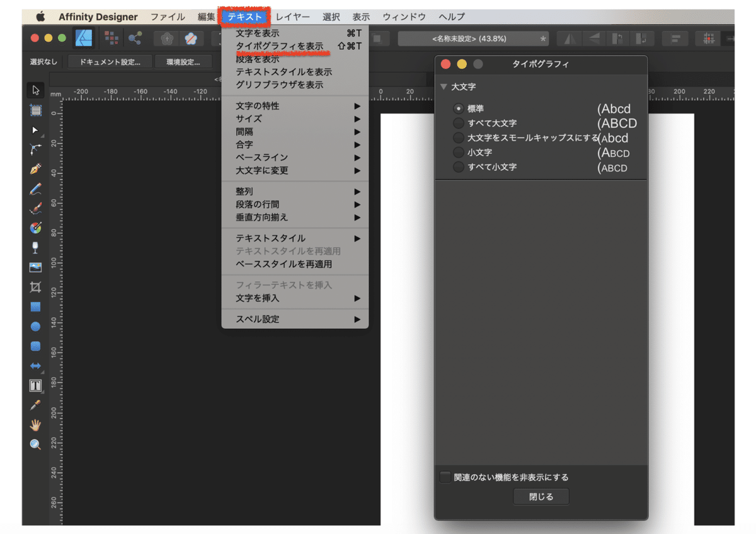Choose グリフブラウザを表示 menu entry
Viewport: 756px width, 534px height.
pyautogui.click(x=295, y=84)
